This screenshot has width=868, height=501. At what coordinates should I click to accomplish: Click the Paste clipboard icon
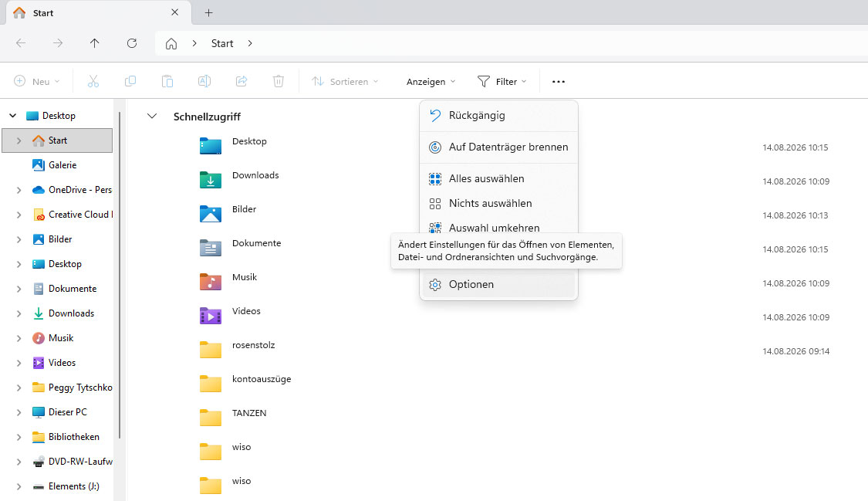point(167,81)
